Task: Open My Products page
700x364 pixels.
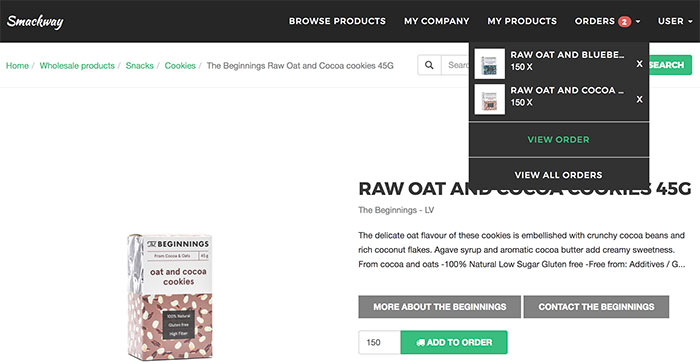Action: 522,21
